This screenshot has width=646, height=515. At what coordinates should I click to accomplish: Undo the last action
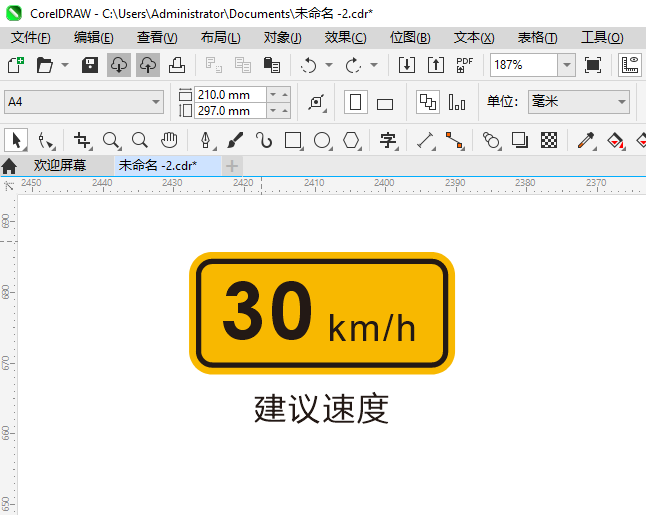[309, 65]
